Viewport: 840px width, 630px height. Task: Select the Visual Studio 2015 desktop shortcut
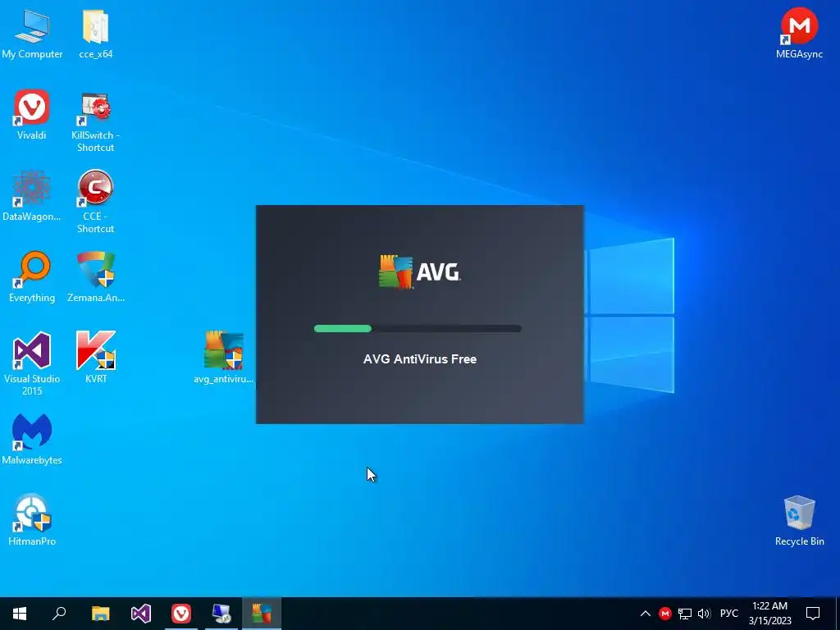point(32,363)
